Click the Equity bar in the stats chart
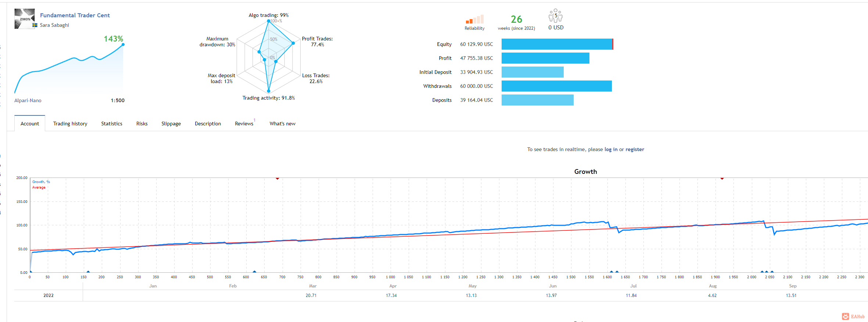Screen dimensions: 868x322 point(557,44)
